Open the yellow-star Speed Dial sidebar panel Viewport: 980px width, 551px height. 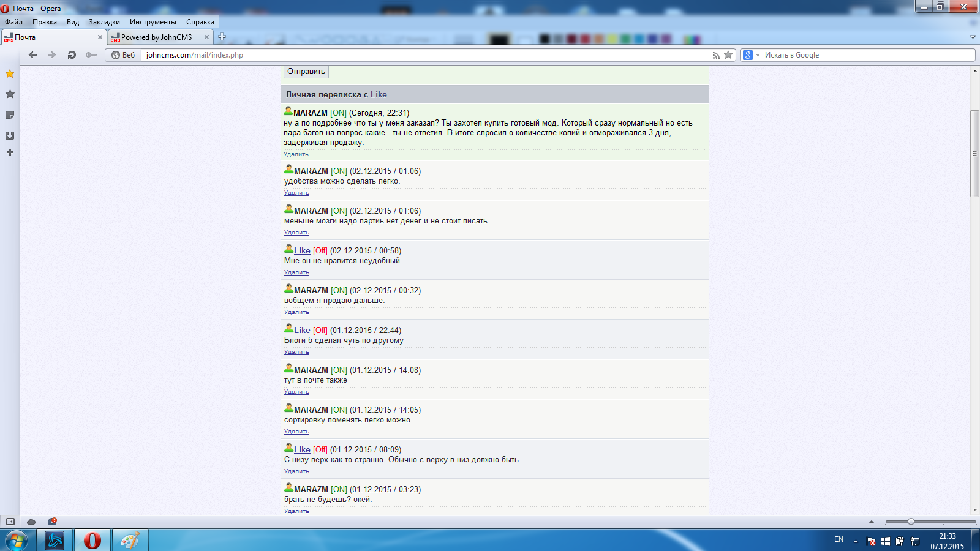[10, 74]
